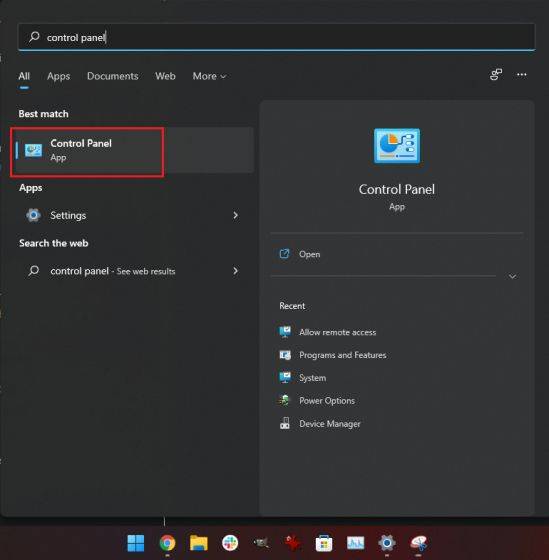Image resolution: width=549 pixels, height=560 pixels.
Task: Click Open in the Control Panel preview
Action: [x=309, y=254]
